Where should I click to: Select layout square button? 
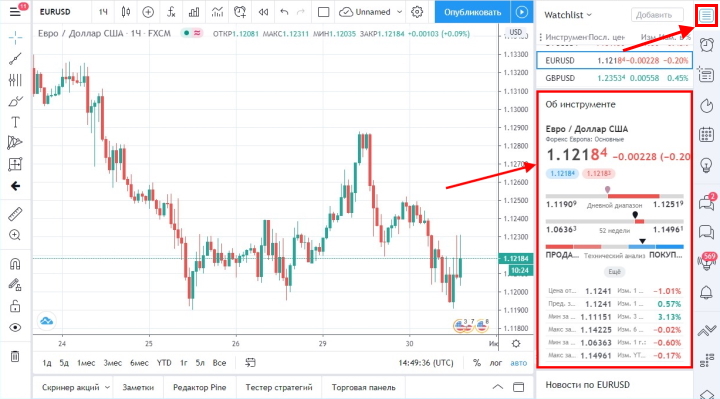point(323,12)
